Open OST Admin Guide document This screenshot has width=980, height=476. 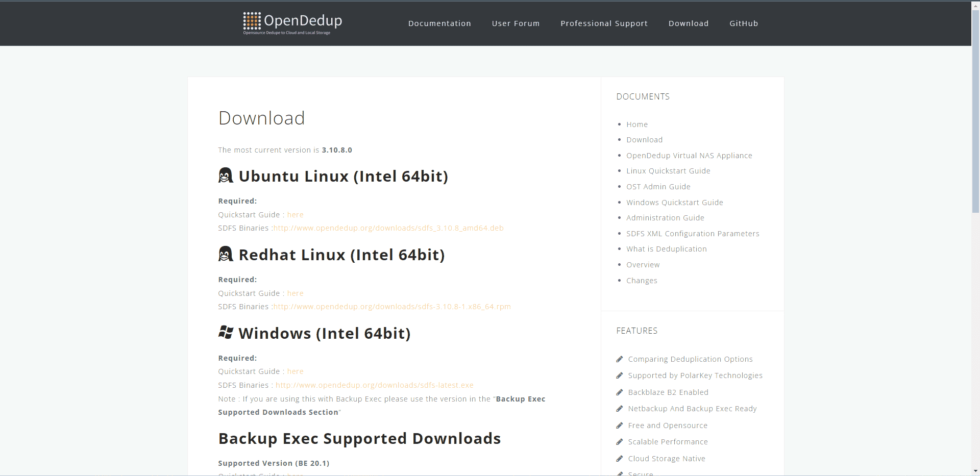pos(658,187)
